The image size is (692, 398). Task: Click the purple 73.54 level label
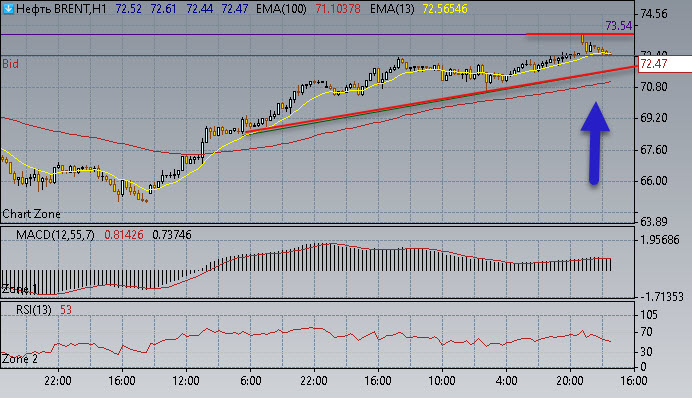coord(619,26)
